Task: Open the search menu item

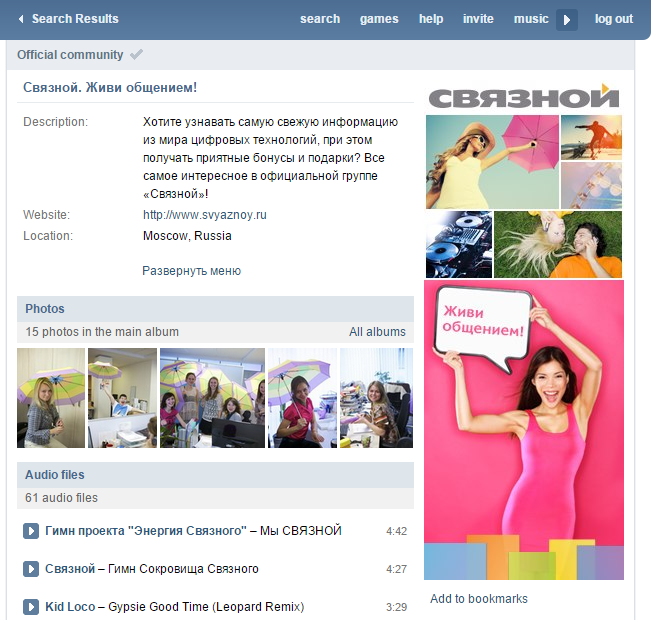Action: coord(320,19)
